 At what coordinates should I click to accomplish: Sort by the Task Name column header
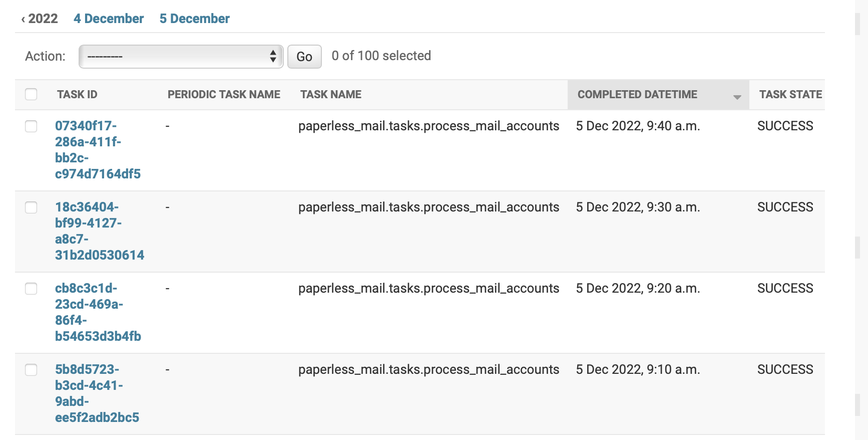point(330,94)
